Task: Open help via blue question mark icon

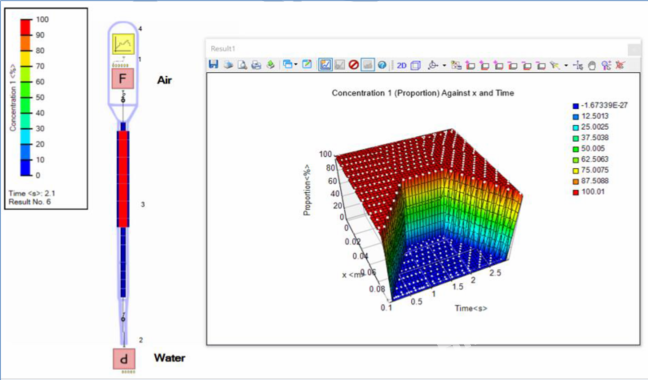Action: [382, 65]
